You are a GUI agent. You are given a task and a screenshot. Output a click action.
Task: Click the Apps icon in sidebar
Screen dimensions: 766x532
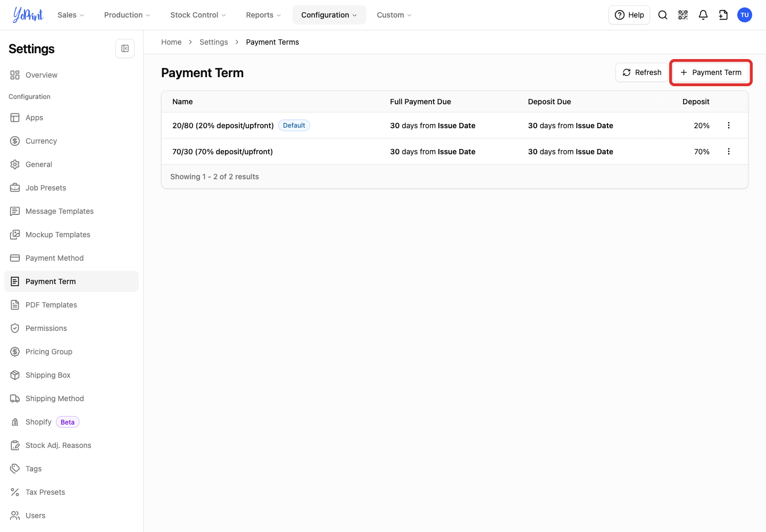tap(15, 118)
